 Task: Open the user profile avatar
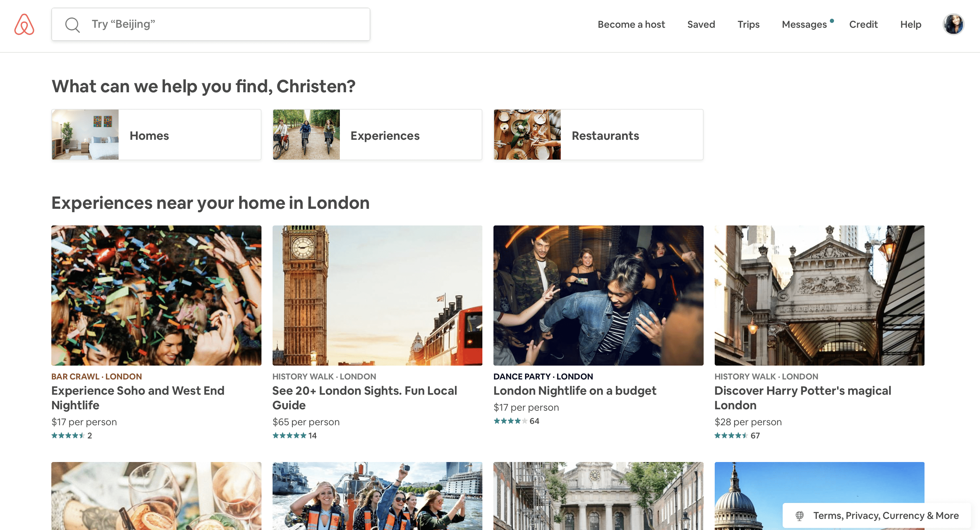tap(953, 24)
